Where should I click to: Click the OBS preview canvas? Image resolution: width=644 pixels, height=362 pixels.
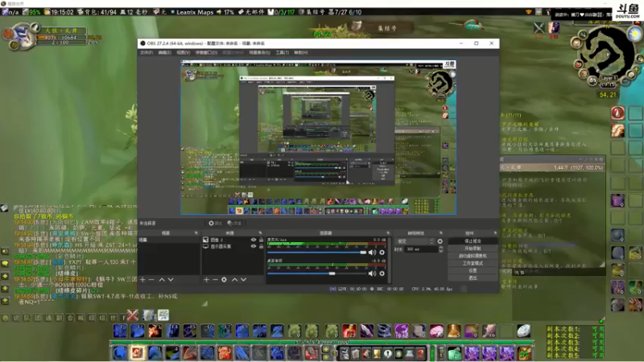pyautogui.click(x=318, y=138)
